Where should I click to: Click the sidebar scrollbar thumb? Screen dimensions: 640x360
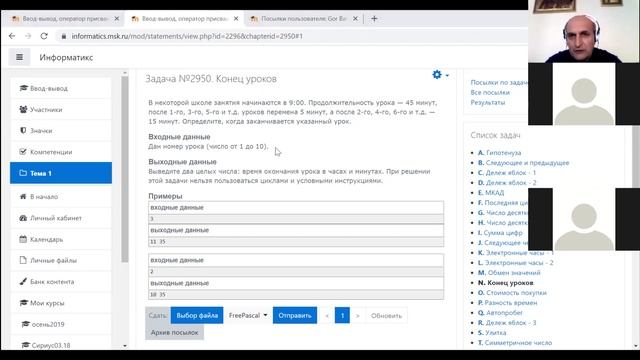[x=125, y=169]
